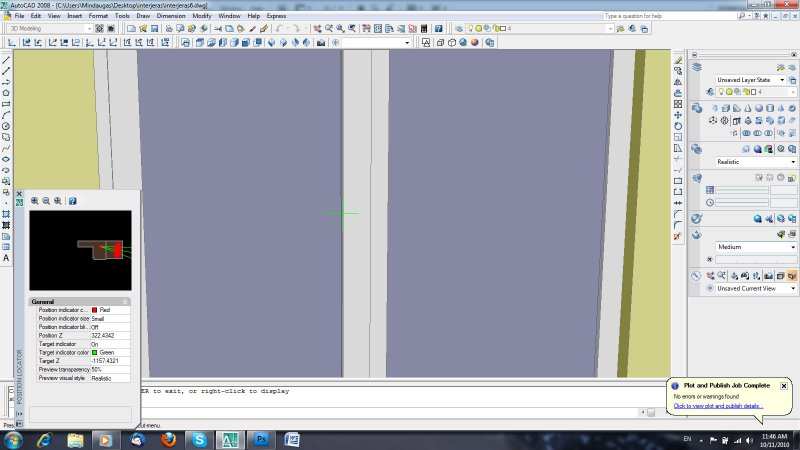Expand the 3D Modeling workspace dropdown
Viewport: 800px width, 450px height.
coord(89,29)
